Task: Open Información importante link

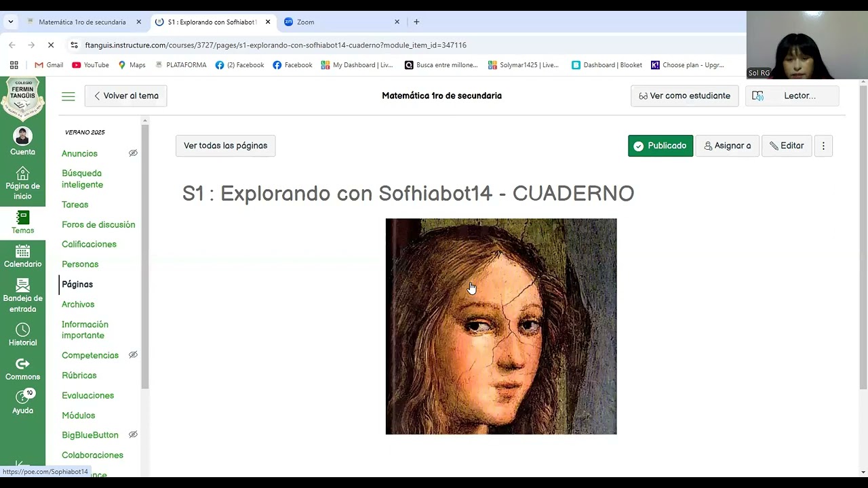Action: (x=85, y=330)
